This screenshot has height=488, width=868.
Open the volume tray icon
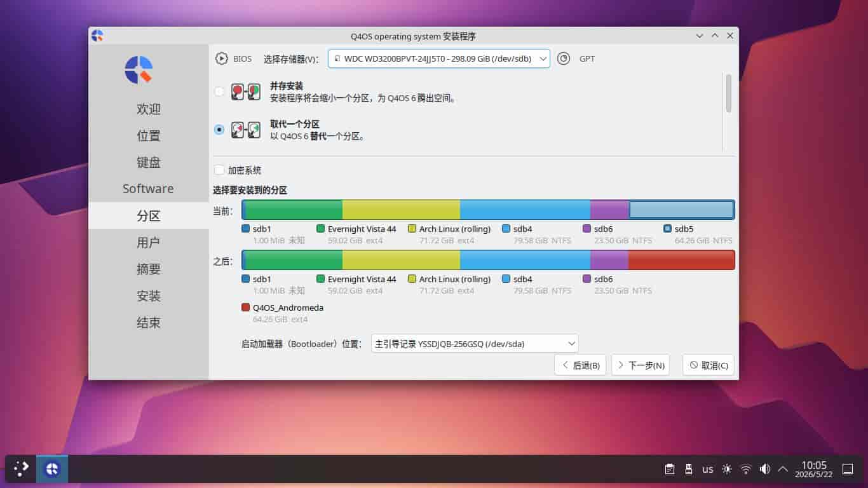[x=765, y=469]
